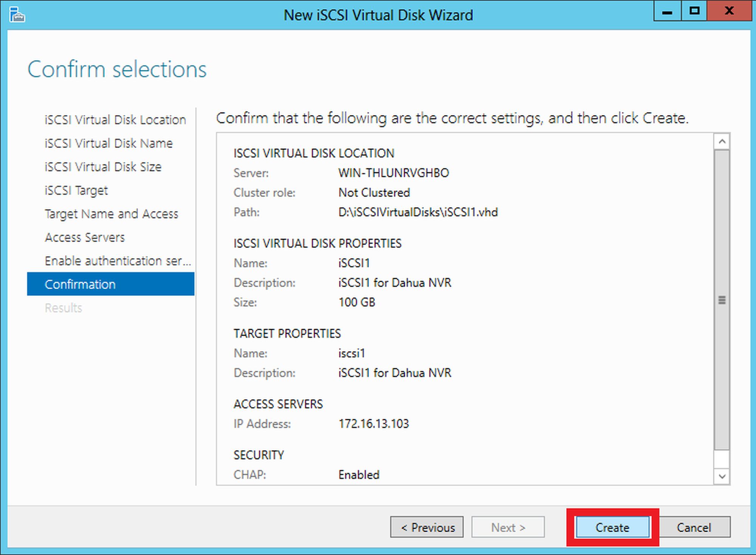Image resolution: width=756 pixels, height=555 pixels.
Task: Click the virtual disk path value
Action: [418, 212]
